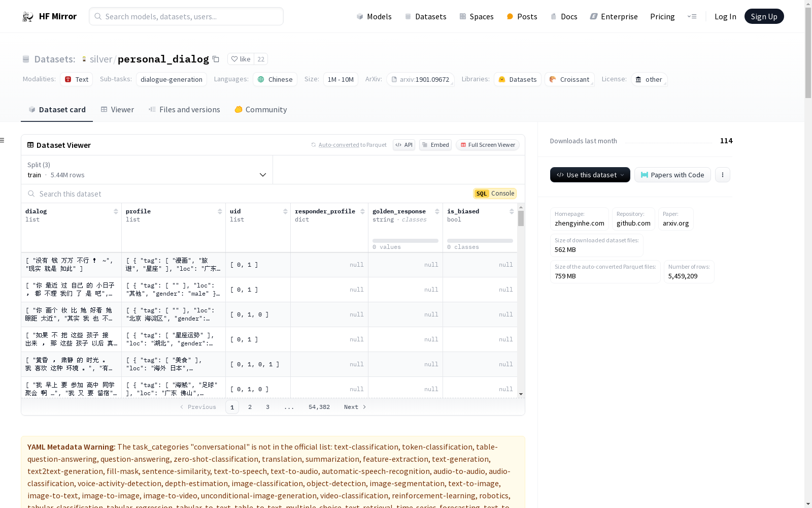Screen dimensions: 812x508
Task: Click the dataset table vertical scrollbar thumb
Action: [x=521, y=219]
